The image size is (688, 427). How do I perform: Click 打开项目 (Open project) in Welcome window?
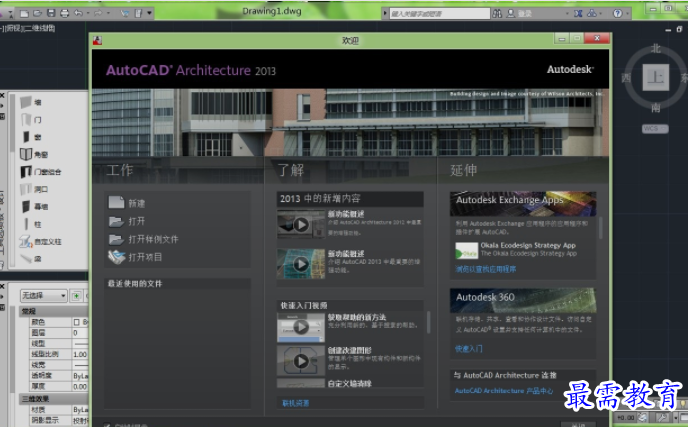135,257
